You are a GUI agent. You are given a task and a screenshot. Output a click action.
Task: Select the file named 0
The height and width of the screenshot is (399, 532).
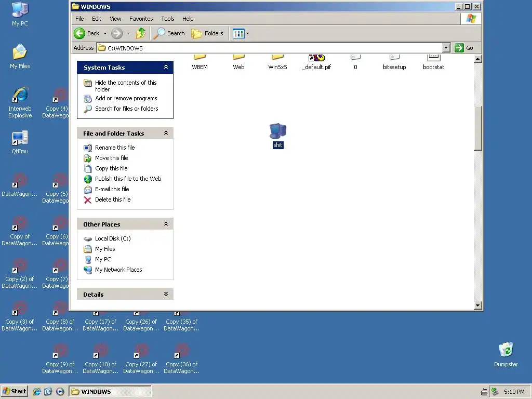355,62
